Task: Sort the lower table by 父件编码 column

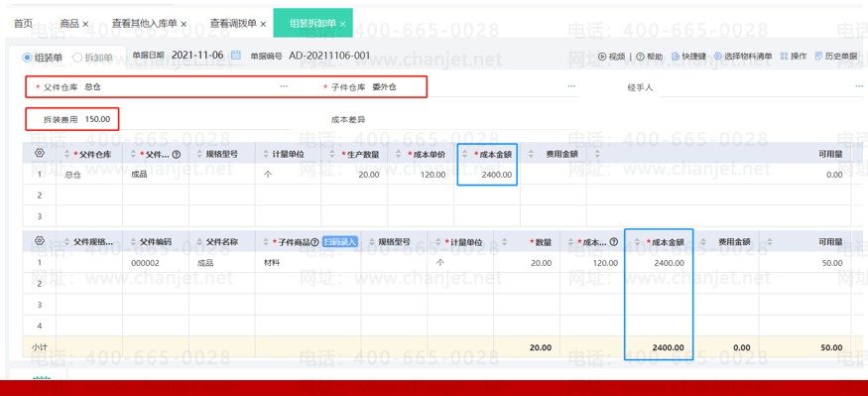Action: (133, 242)
